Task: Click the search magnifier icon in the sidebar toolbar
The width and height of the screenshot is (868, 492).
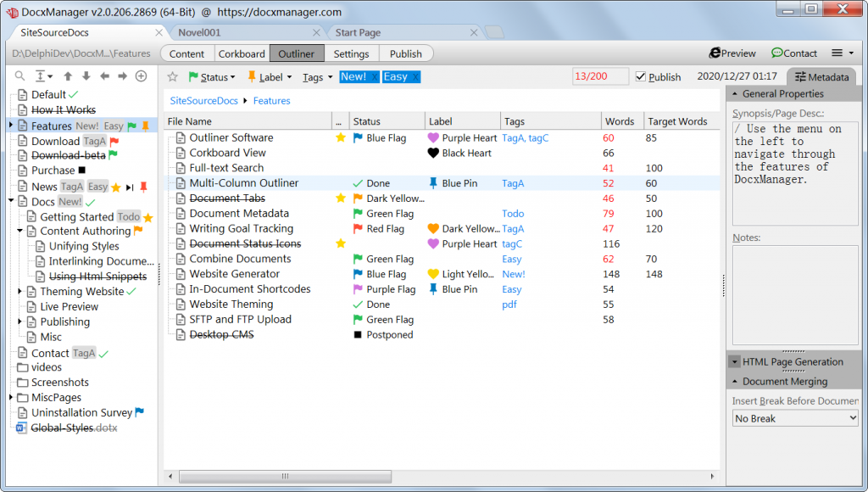Action: click(x=19, y=75)
